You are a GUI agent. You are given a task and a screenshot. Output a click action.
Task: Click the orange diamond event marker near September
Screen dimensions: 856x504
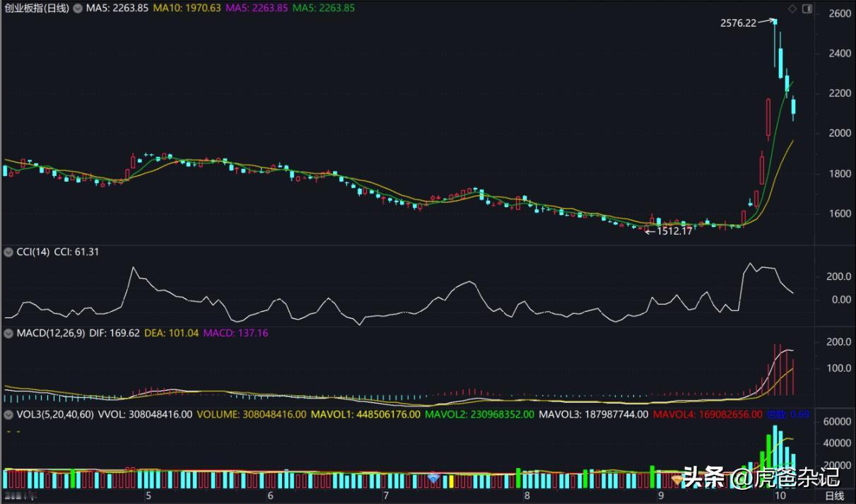click(x=677, y=479)
